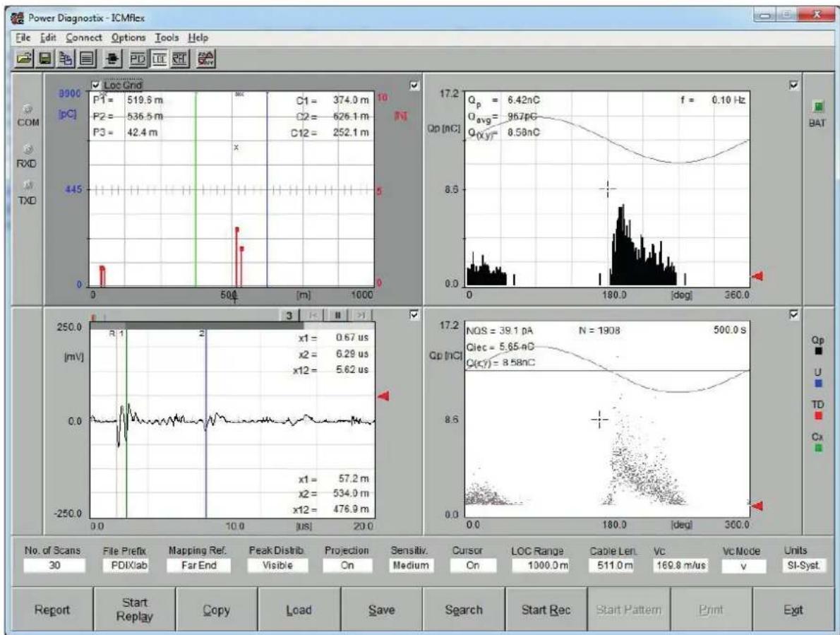Click the green cursor 1 line in waveform
This screenshot has width=840, height=635.
click(x=126, y=423)
